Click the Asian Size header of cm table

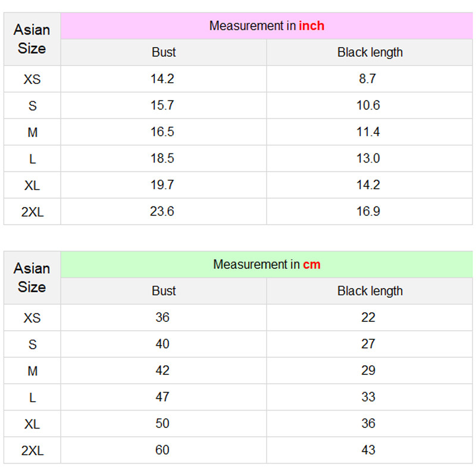pyautogui.click(x=32, y=277)
